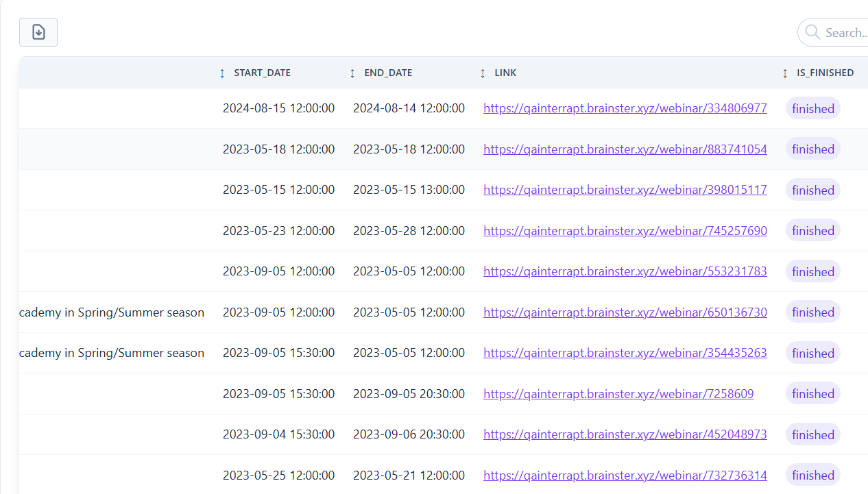Image resolution: width=868 pixels, height=494 pixels.
Task: Sort table by END_DATE header
Action: coord(388,73)
